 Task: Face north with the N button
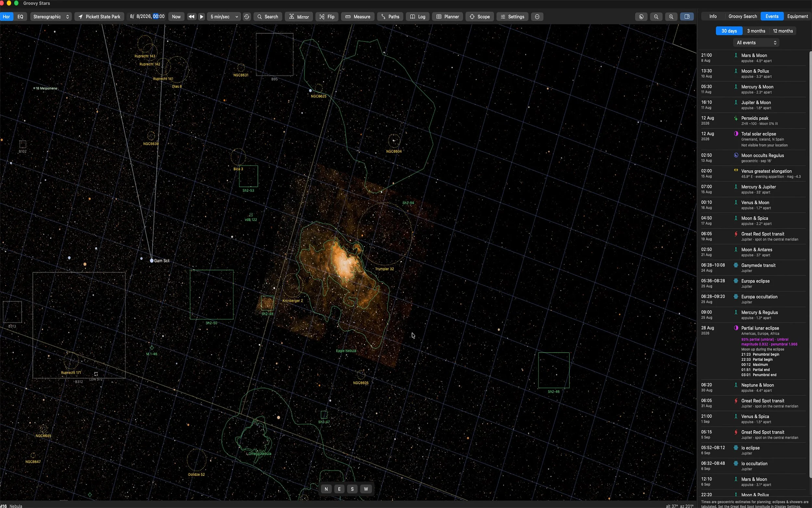pos(326,489)
